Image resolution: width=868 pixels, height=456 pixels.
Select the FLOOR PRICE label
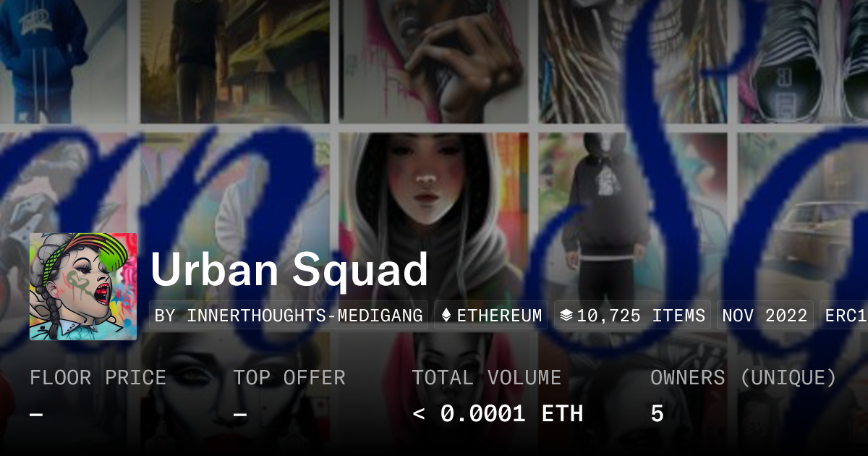98,378
